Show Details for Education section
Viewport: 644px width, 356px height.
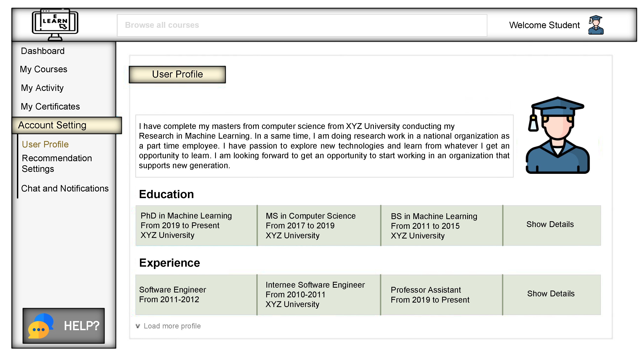pyautogui.click(x=550, y=224)
